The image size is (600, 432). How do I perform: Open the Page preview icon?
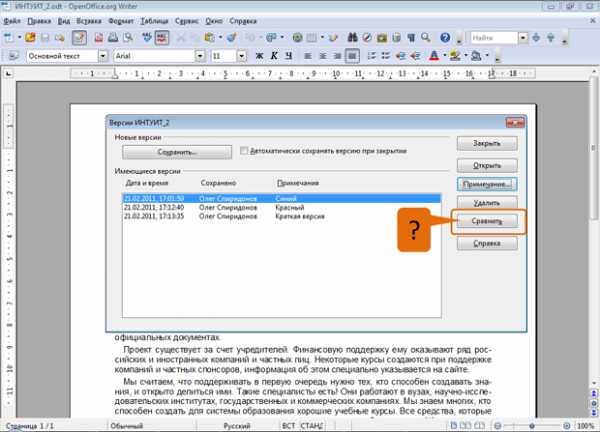[x=128, y=37]
